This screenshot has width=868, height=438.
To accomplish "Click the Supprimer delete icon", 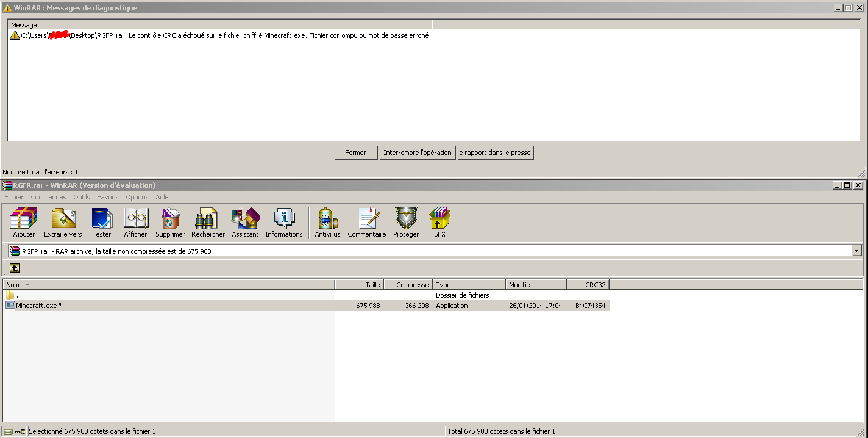I will (x=170, y=222).
